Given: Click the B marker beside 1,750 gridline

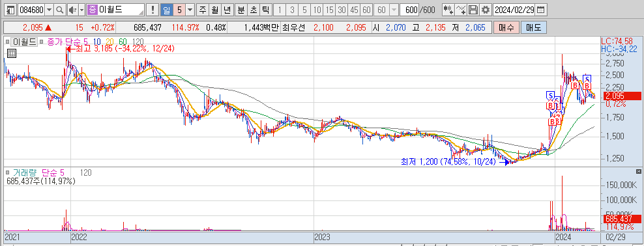Looking at the screenshot, I should pos(552,122).
